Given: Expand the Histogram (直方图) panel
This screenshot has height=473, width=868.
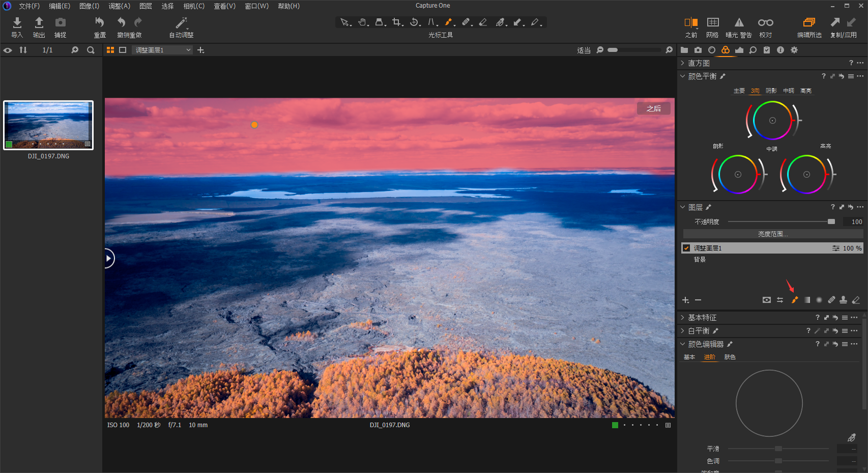Looking at the screenshot, I should click(683, 63).
